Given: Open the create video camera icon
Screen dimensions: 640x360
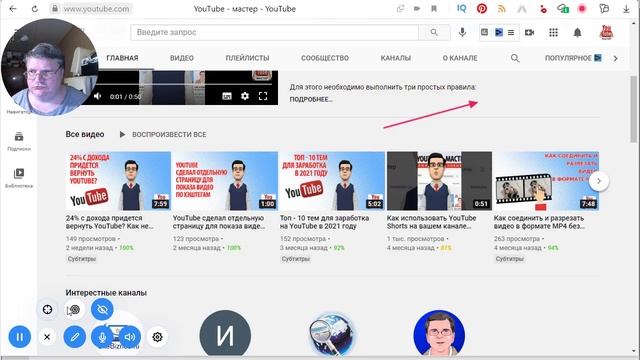Looking at the screenshot, I should tap(529, 32).
